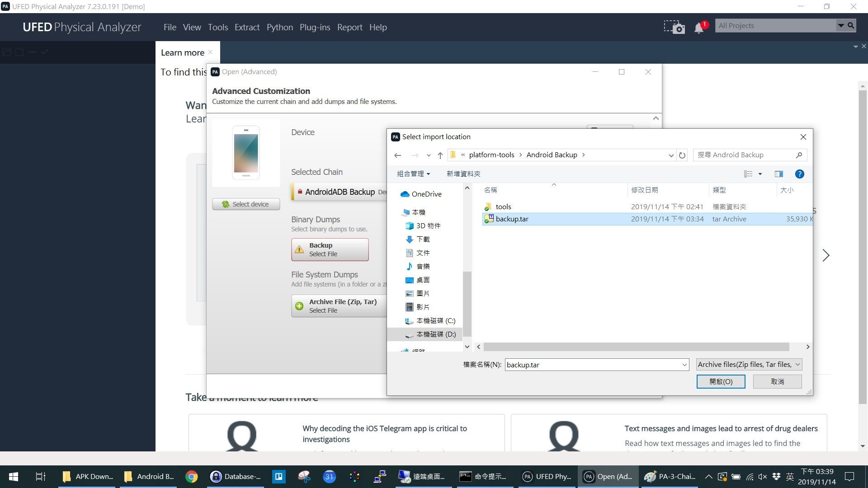Image resolution: width=868 pixels, height=488 pixels.
Task: Change the file view layout icon
Action: 748,174
